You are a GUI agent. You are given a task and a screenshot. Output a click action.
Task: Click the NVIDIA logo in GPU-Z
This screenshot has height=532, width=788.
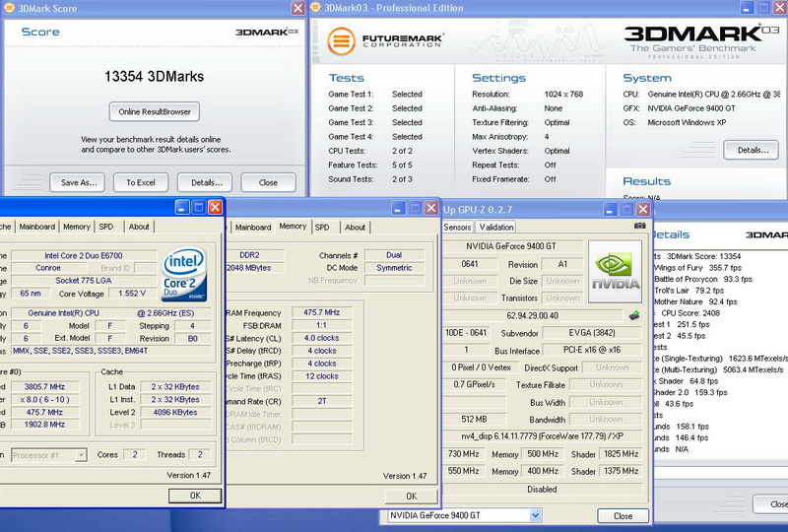tap(615, 272)
